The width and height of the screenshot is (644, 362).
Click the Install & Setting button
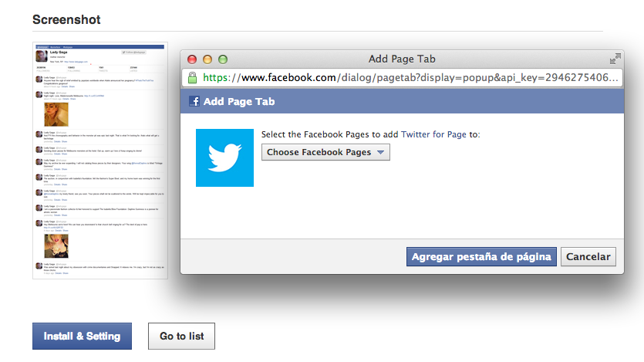pos(82,337)
